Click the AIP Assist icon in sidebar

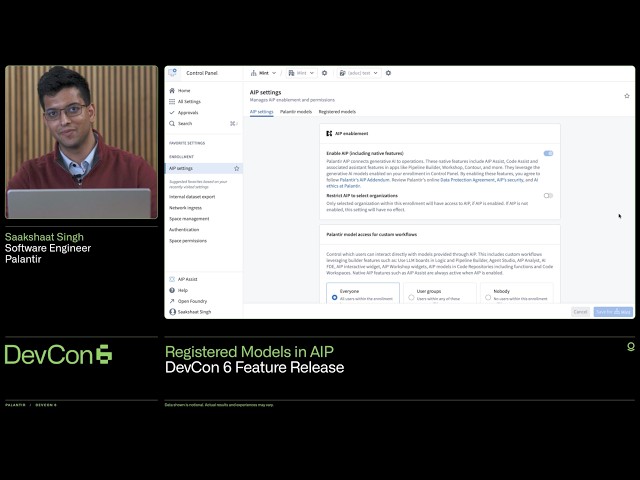click(x=172, y=279)
